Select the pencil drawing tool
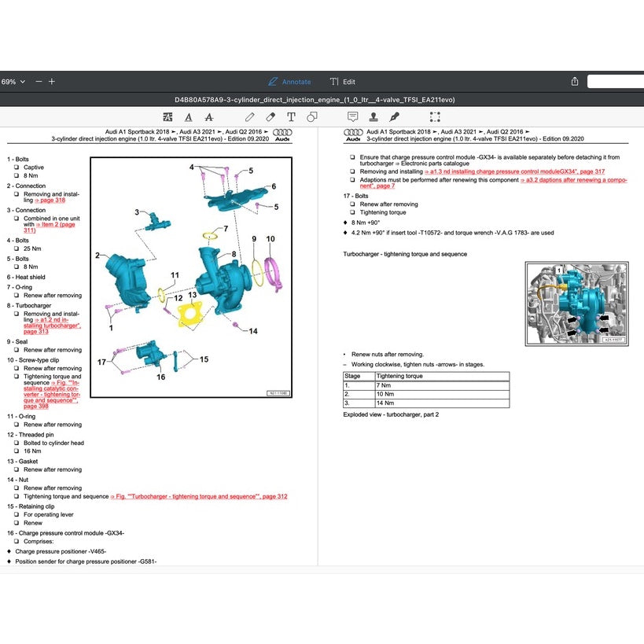The height and width of the screenshot is (644, 644). 250,117
